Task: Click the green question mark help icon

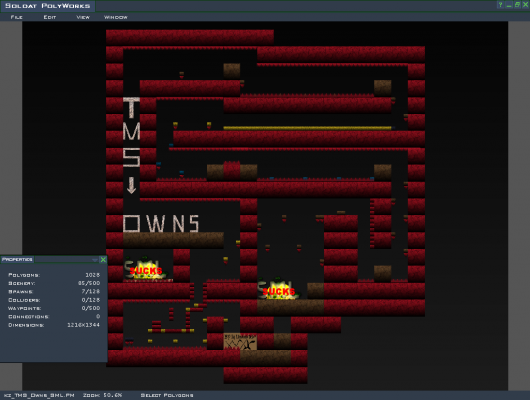Action: click(500, 5)
